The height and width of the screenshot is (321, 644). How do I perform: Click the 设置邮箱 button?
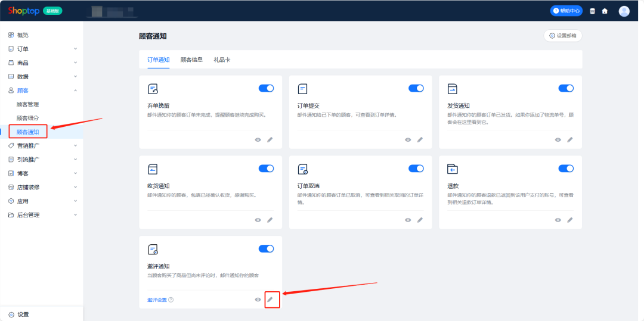[562, 36]
